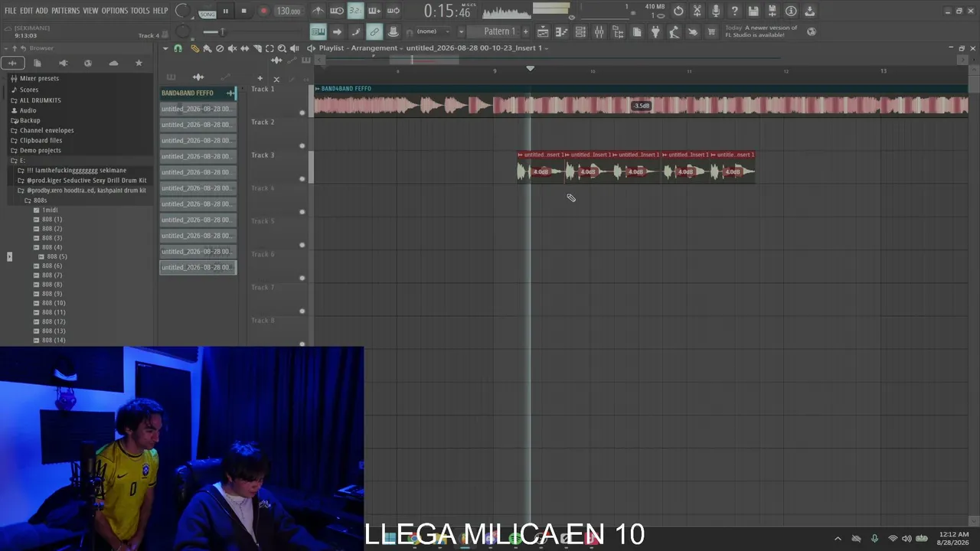Click the newer version of FL Studio notice

click(x=761, y=31)
